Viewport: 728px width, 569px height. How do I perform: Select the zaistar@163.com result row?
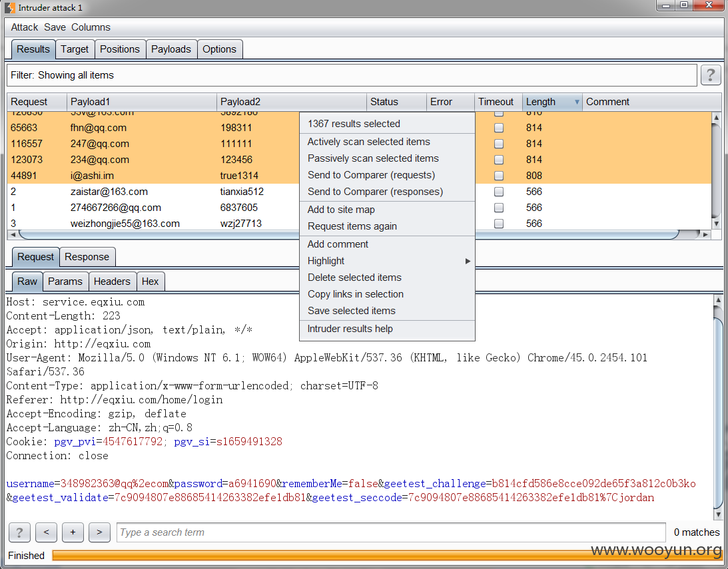click(359, 192)
